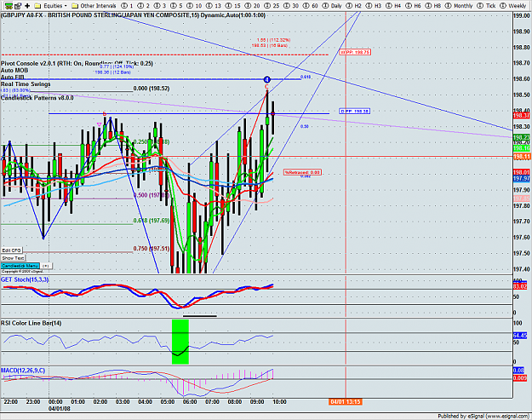The width and height of the screenshot is (532, 420).
Task: Select the Weekly interval button
Action: pos(513,6)
